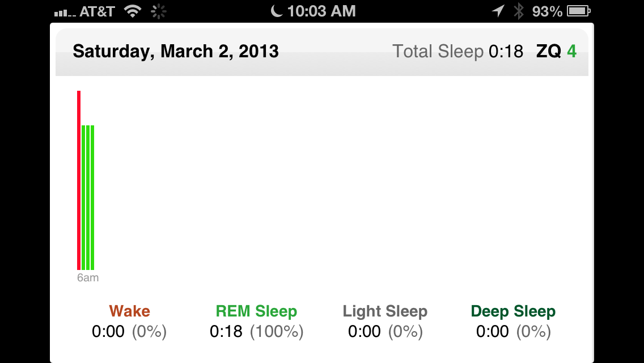Tap the 93% battery percentage
This screenshot has width=644, height=363.
point(547,11)
